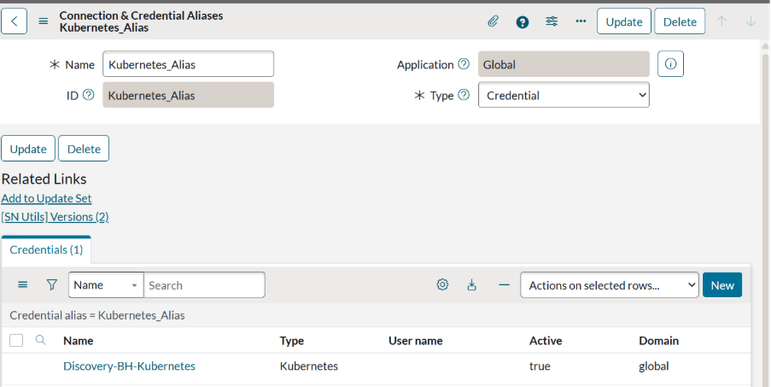Viewport: 771px width, 387px height.
Task: Show help for the Application field
Action: 464,64
